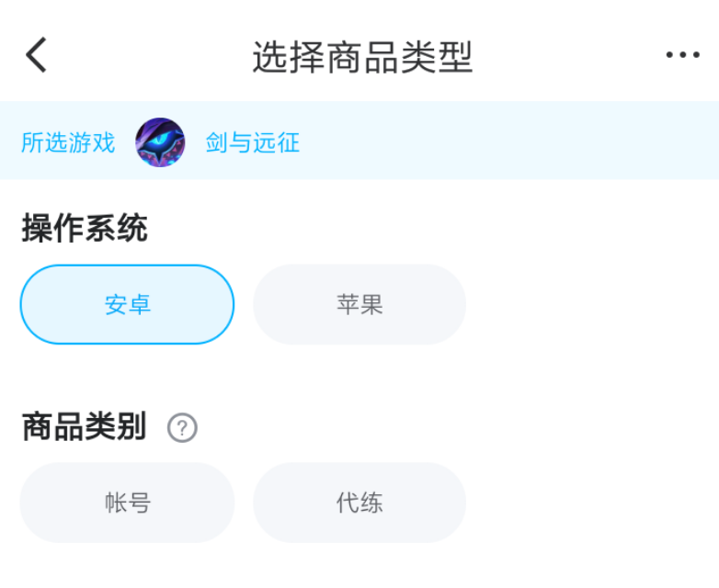Return to previous page with back chevron
This screenshot has width=719, height=588.
(x=36, y=56)
